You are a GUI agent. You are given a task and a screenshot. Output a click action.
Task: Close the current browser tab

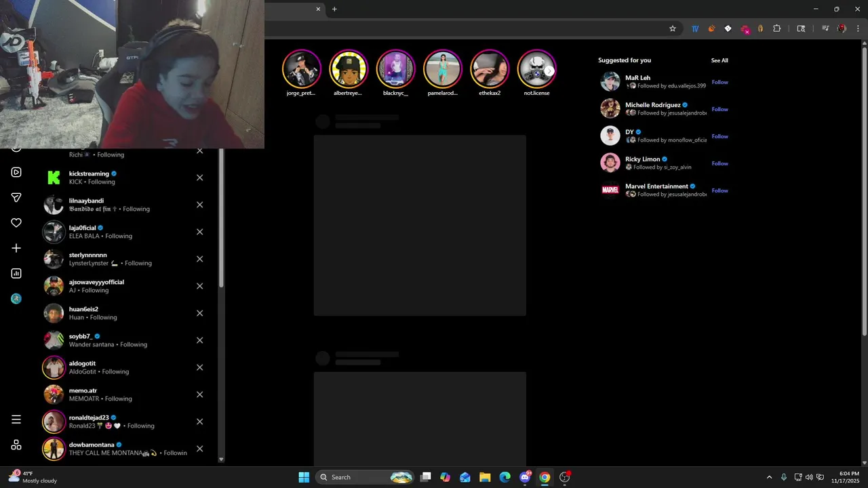click(318, 9)
